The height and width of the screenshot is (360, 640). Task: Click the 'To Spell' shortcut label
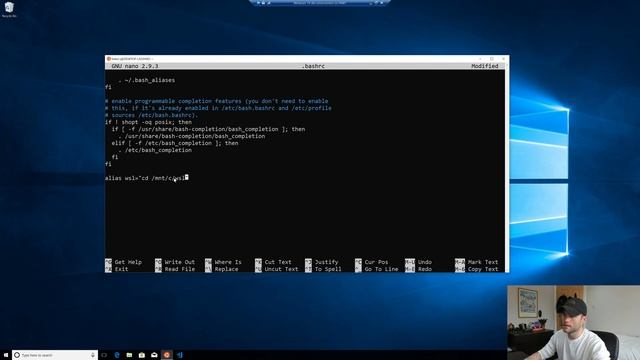tap(328, 269)
